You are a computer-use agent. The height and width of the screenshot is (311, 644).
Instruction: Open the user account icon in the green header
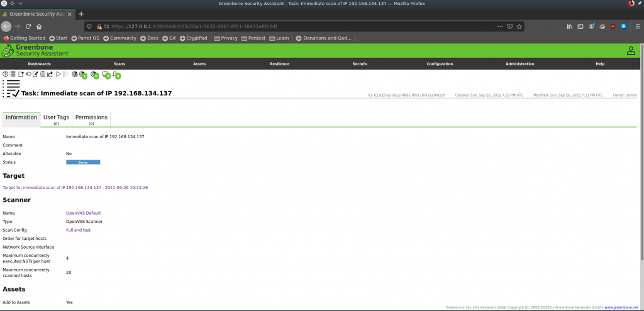point(631,50)
